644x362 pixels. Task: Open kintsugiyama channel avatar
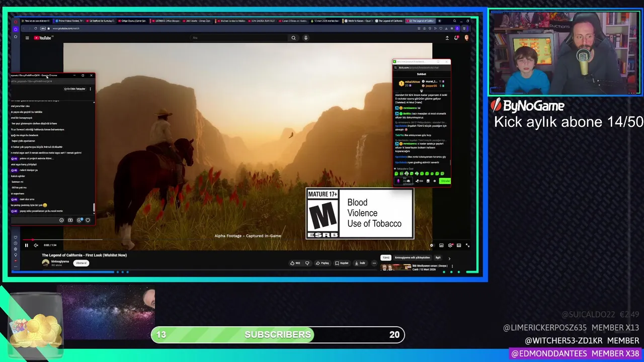[x=45, y=262]
